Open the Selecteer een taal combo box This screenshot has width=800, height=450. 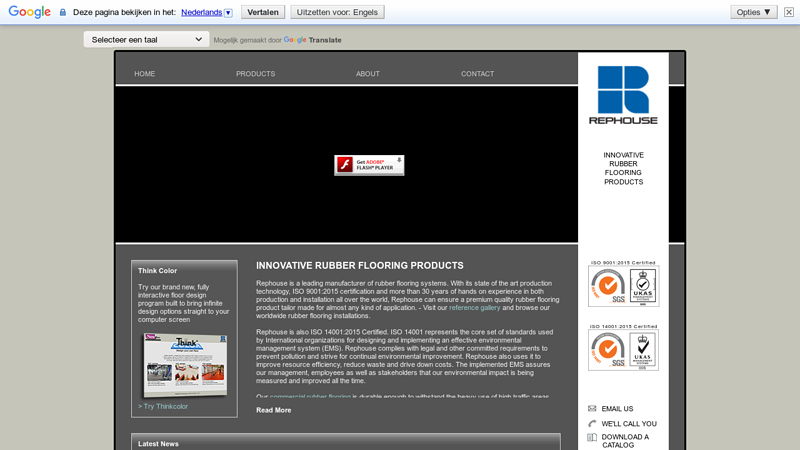coord(146,39)
